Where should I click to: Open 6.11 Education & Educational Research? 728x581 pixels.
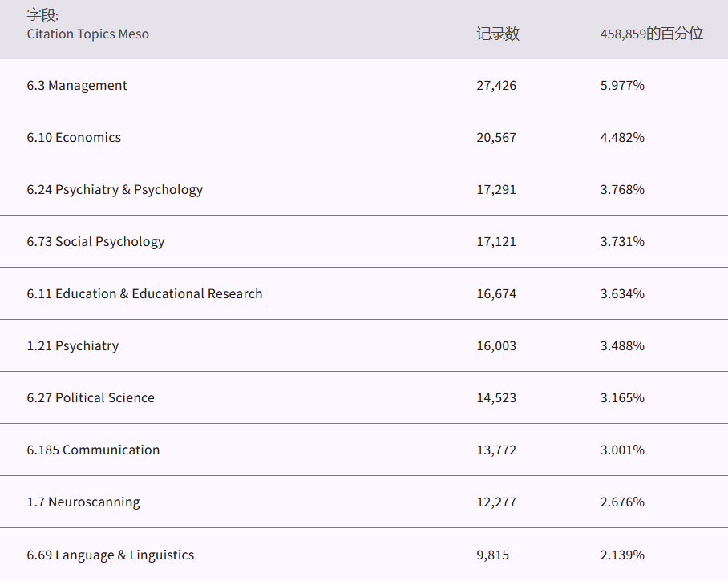coord(144,294)
